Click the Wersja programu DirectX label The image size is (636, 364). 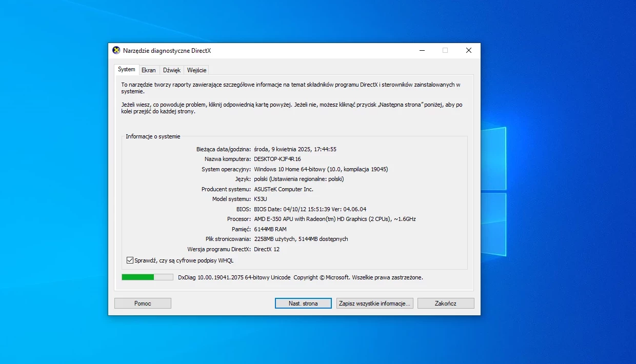[x=219, y=249]
